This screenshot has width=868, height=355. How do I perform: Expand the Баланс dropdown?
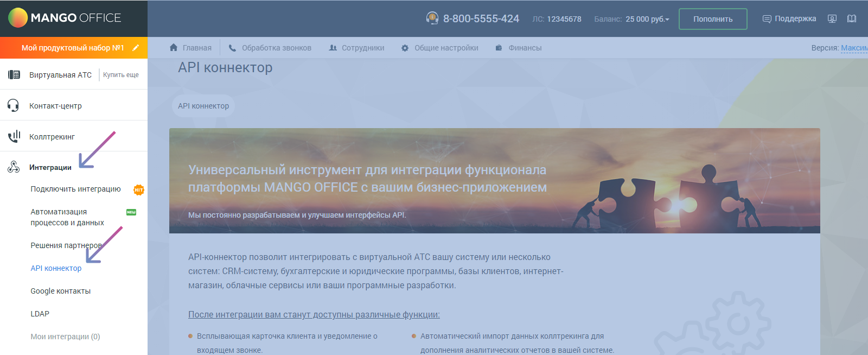pyautogui.click(x=648, y=19)
